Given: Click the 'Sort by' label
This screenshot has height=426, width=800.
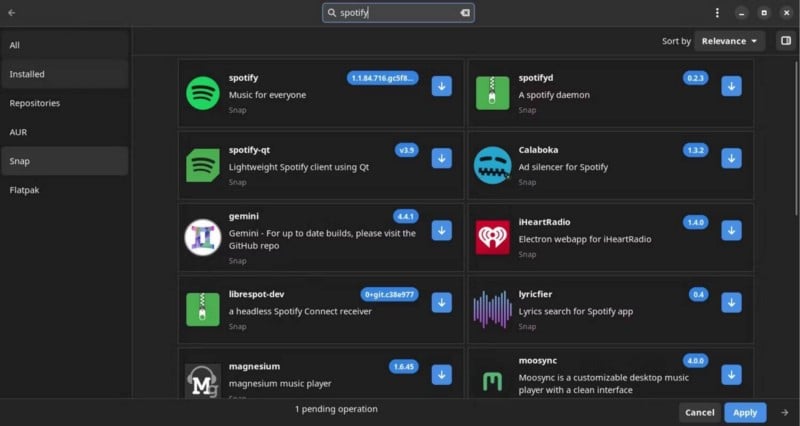Looking at the screenshot, I should pos(676,41).
